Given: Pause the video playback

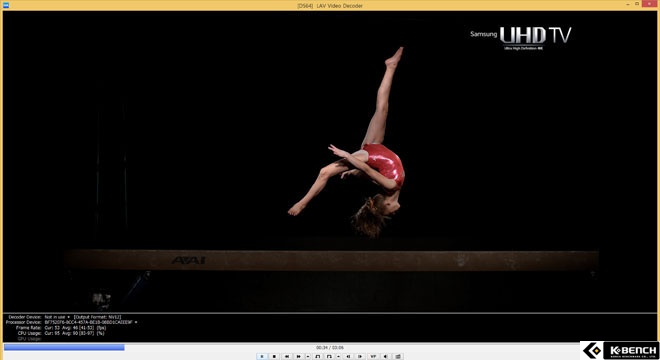Looking at the screenshot, I should [x=262, y=356].
